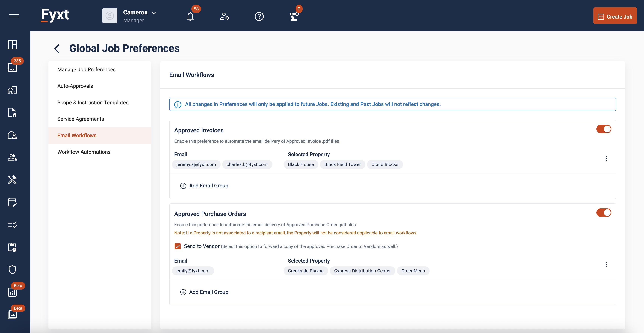Open the clipboard clock sidebar icon

pos(12,247)
